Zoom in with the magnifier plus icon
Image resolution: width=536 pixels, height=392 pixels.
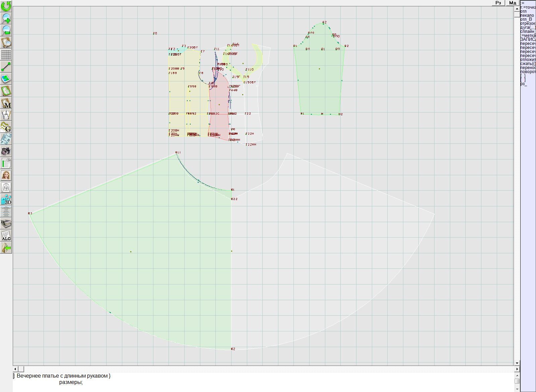click(6, 18)
